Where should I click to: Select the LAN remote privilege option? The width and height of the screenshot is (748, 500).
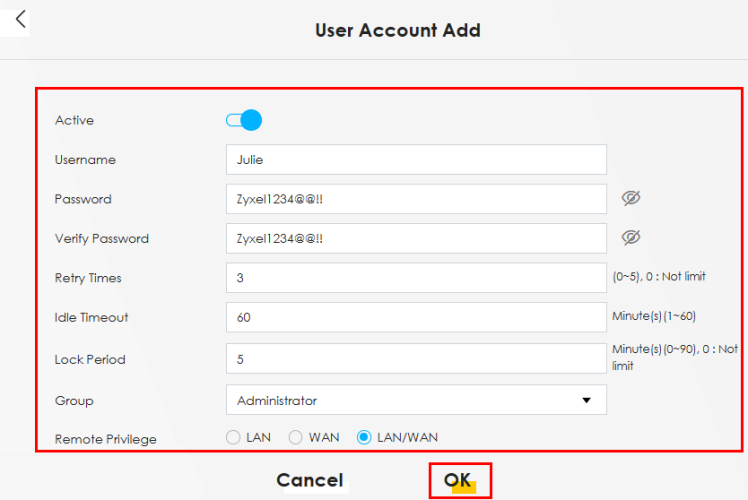click(234, 437)
